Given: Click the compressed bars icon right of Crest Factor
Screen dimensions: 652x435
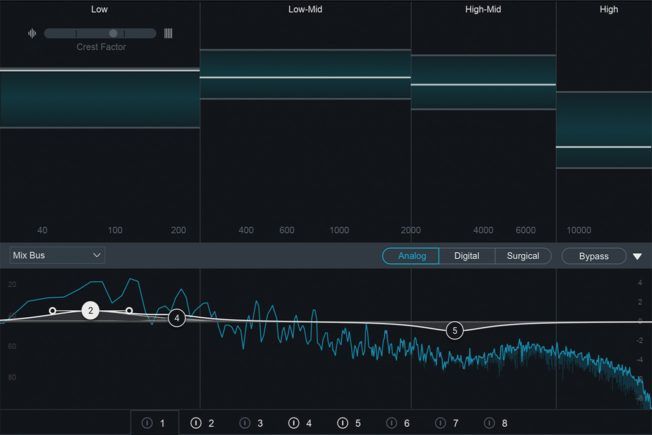Looking at the screenshot, I should tap(168, 33).
